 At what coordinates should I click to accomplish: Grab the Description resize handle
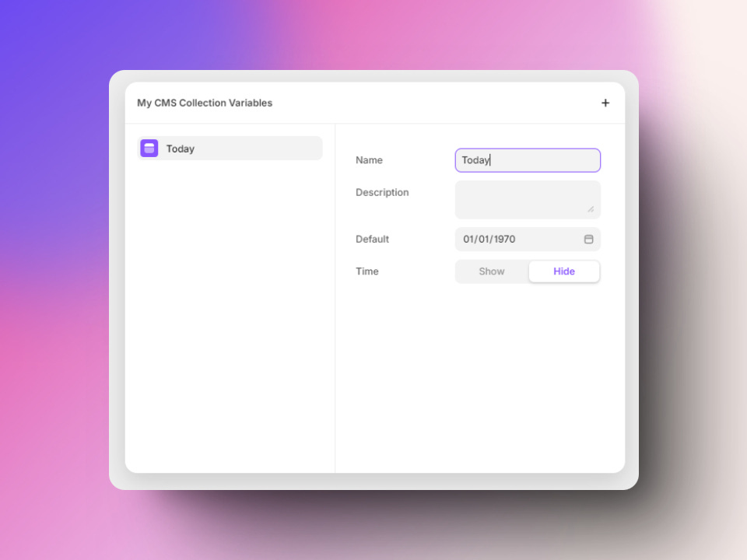[x=591, y=209]
